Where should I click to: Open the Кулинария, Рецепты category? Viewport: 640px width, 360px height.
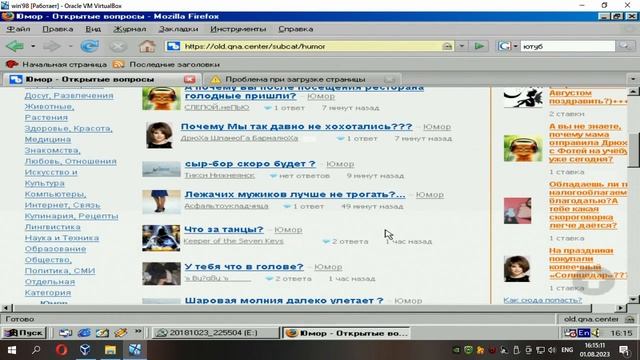[x=71, y=216]
